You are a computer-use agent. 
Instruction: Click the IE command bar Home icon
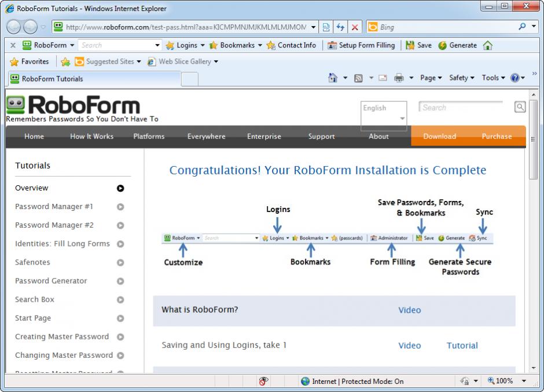click(x=333, y=78)
